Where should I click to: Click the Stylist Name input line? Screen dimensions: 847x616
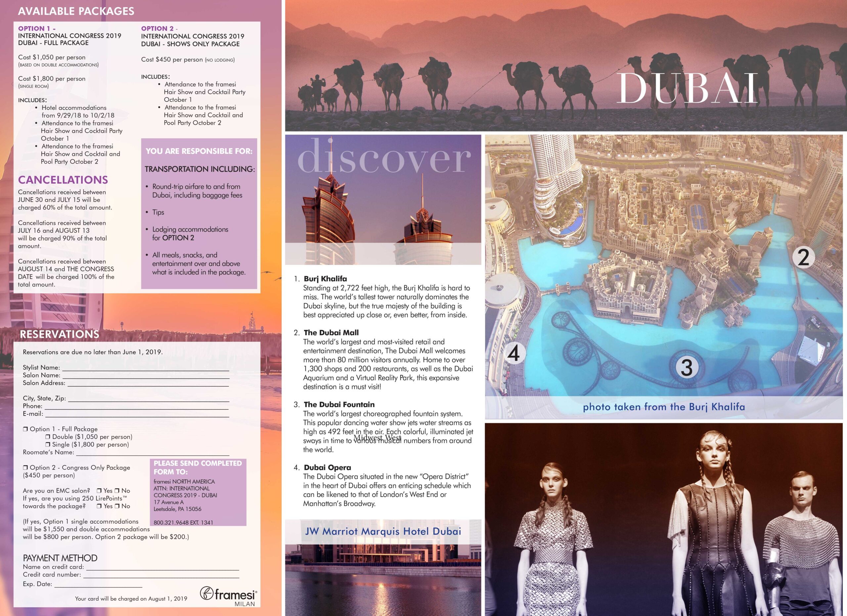coord(146,369)
